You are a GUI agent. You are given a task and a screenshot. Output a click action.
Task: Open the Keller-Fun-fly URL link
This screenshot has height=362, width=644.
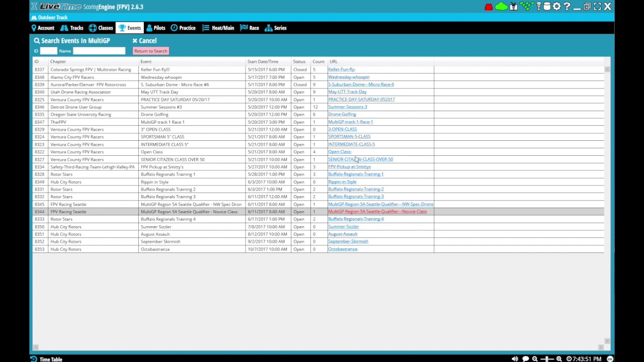(x=342, y=69)
